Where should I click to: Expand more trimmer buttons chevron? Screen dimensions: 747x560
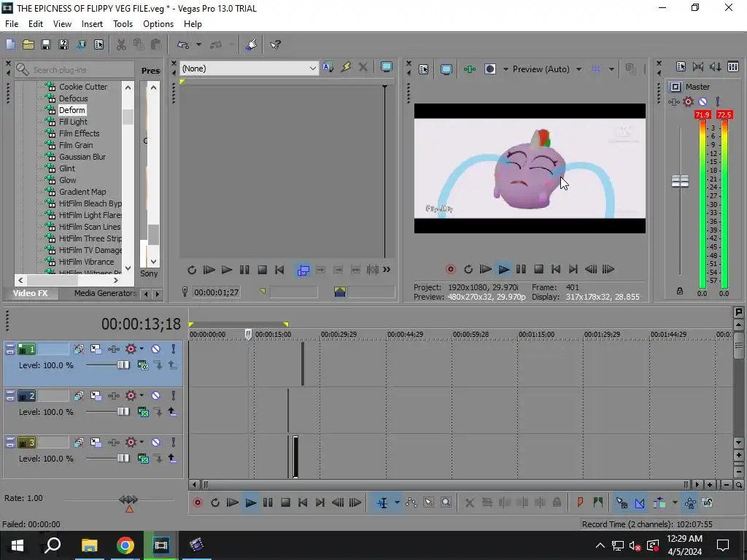[387, 270]
